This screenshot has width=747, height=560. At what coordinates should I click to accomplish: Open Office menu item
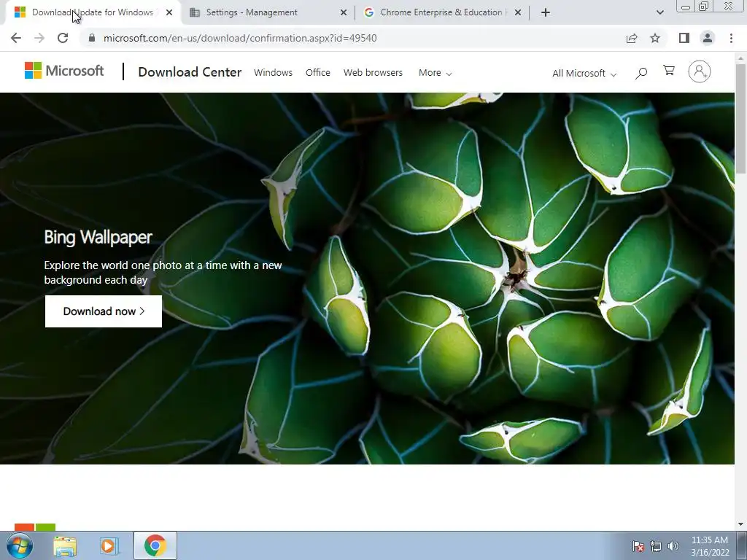(318, 72)
